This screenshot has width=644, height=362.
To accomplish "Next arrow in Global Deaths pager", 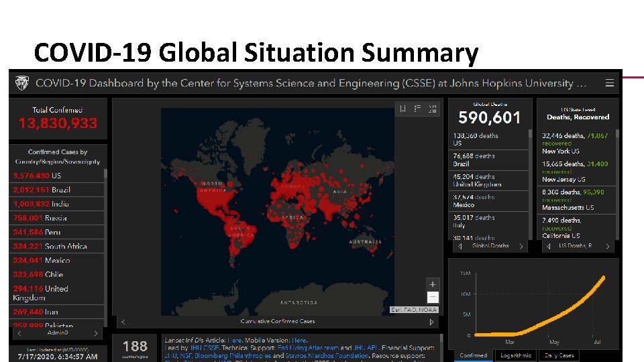I will 521,246.
